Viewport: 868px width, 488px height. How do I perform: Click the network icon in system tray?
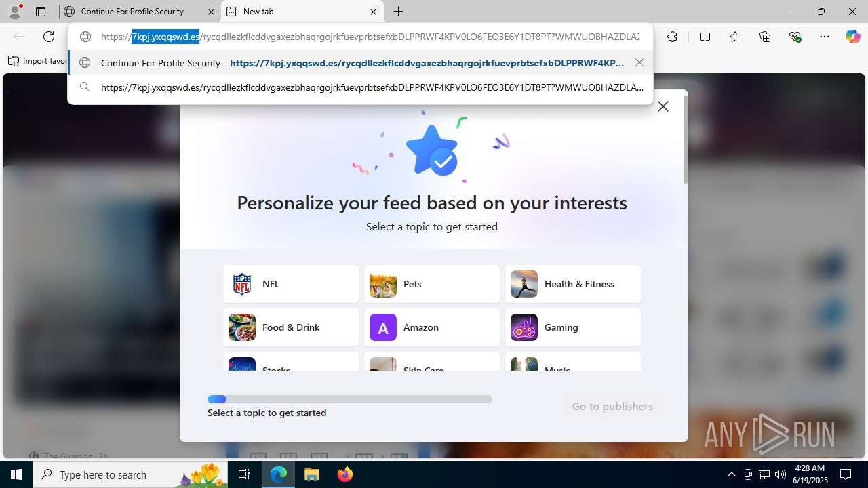pos(764,474)
